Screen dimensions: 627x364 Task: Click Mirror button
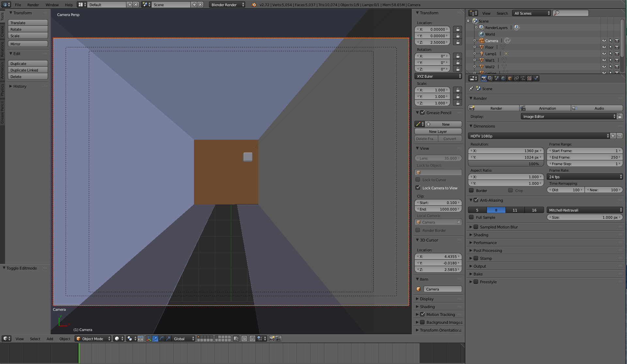coord(28,44)
